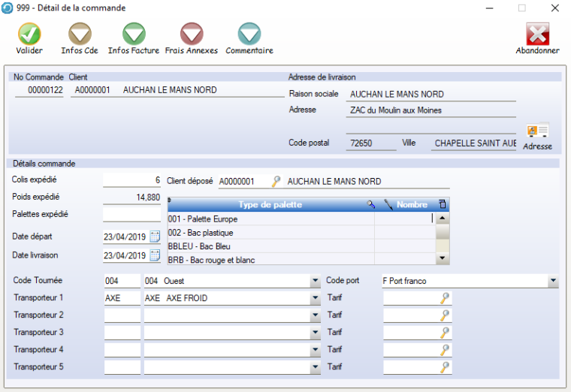Expand the Code port dropdown
The width and height of the screenshot is (571, 392).
[x=553, y=281]
